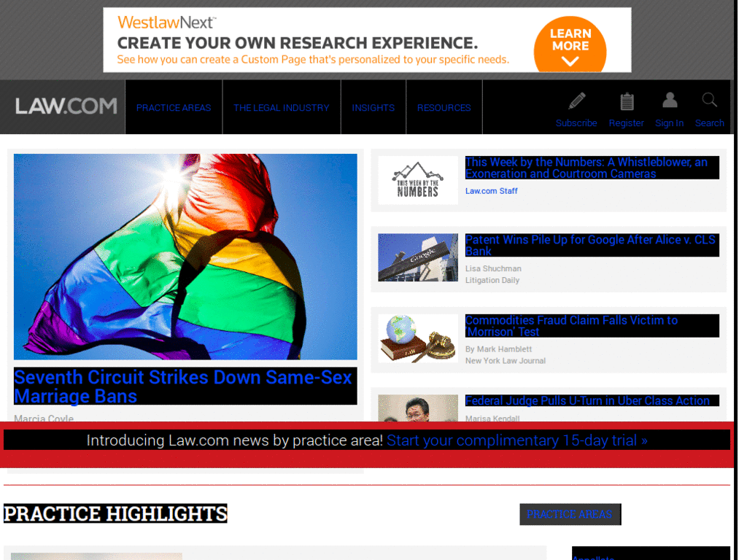Go to the LAW.COM logo home
The height and width of the screenshot is (560, 747).
(66, 106)
